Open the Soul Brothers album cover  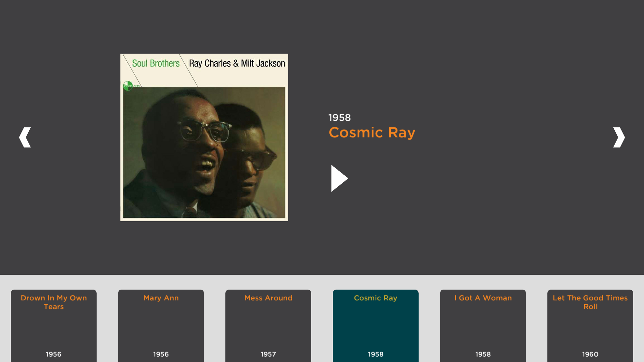coord(204,137)
